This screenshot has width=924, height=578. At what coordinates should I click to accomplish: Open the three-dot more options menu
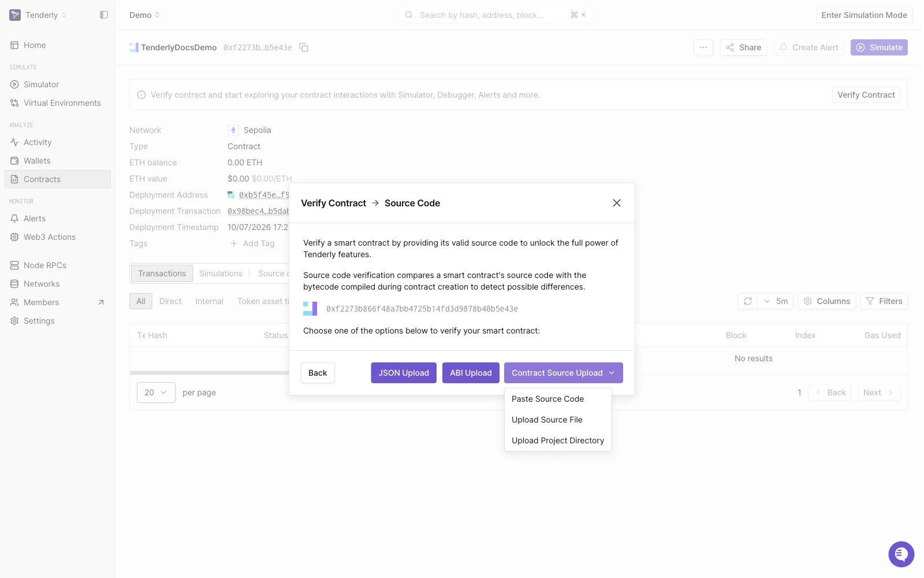click(x=703, y=47)
